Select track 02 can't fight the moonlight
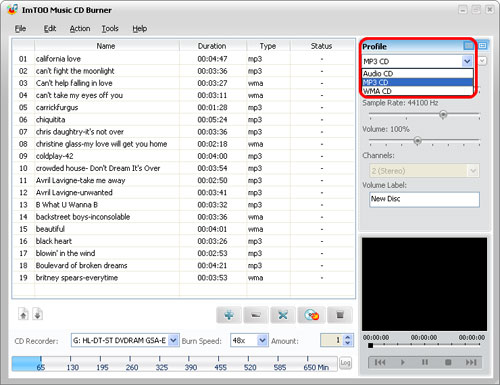Viewport: 500px width, 385px height. [x=183, y=71]
